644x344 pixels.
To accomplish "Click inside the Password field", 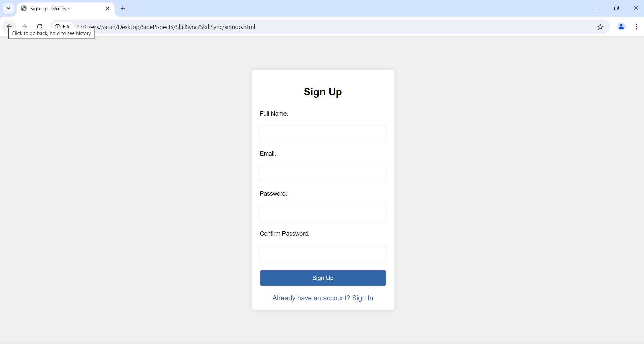I will tap(323, 214).
